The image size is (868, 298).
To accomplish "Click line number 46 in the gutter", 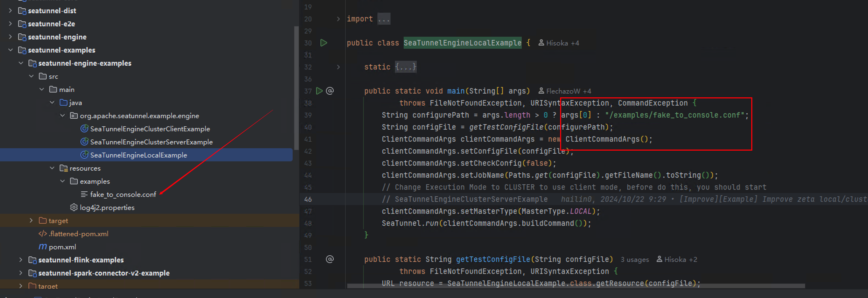I will point(308,199).
